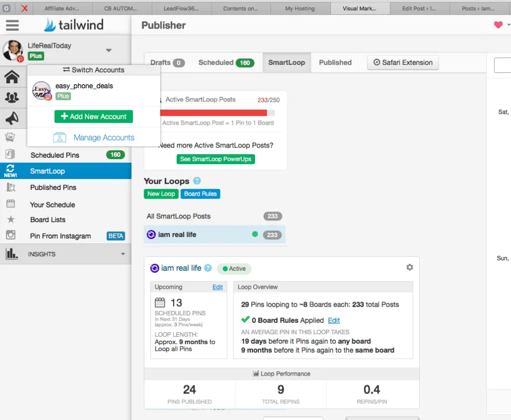Screen dimensions: 511x420
Task: Expand the LifeRealToday account dropdown arrow
Action: (109, 50)
